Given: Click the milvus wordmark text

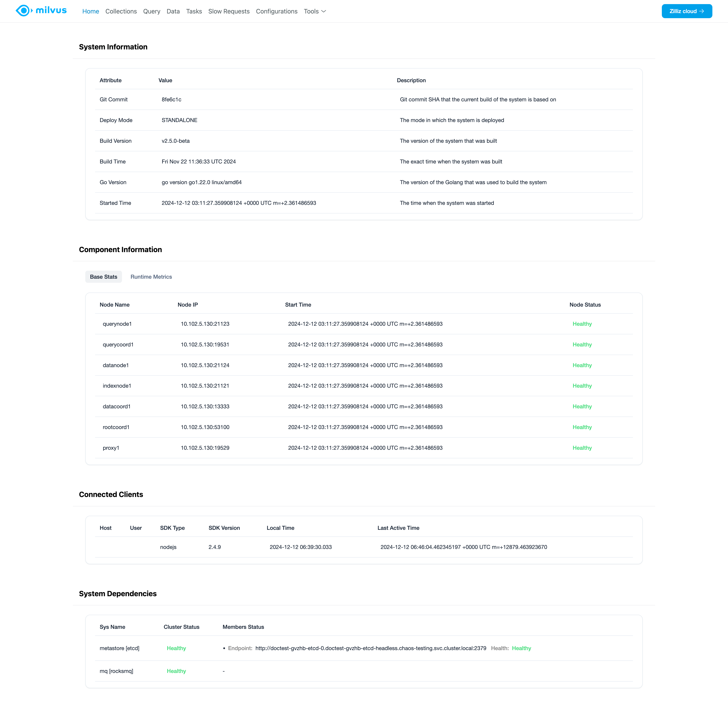Looking at the screenshot, I should (51, 11).
